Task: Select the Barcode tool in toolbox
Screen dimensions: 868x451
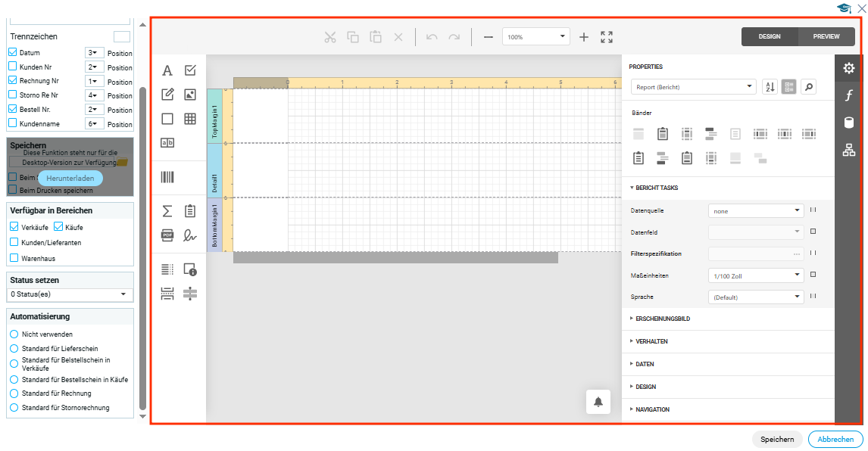Action: [167, 177]
